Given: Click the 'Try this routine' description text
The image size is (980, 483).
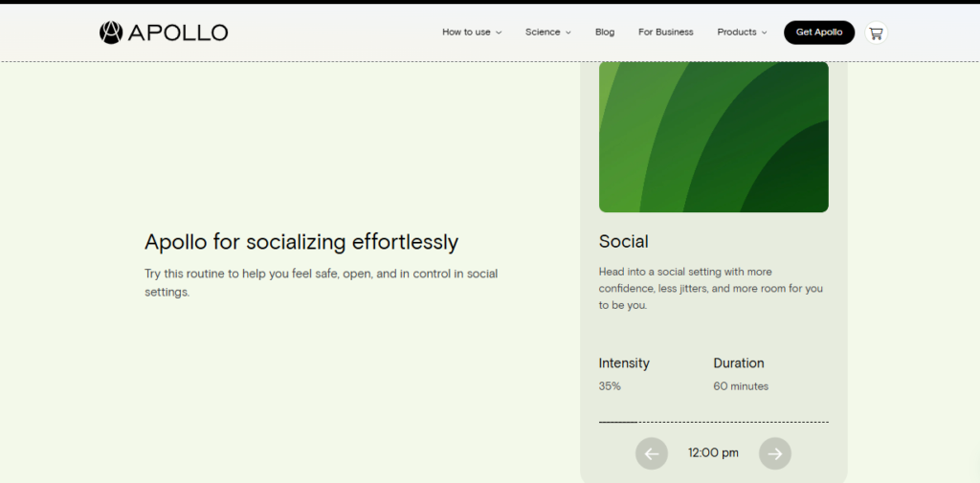Looking at the screenshot, I should 322,282.
